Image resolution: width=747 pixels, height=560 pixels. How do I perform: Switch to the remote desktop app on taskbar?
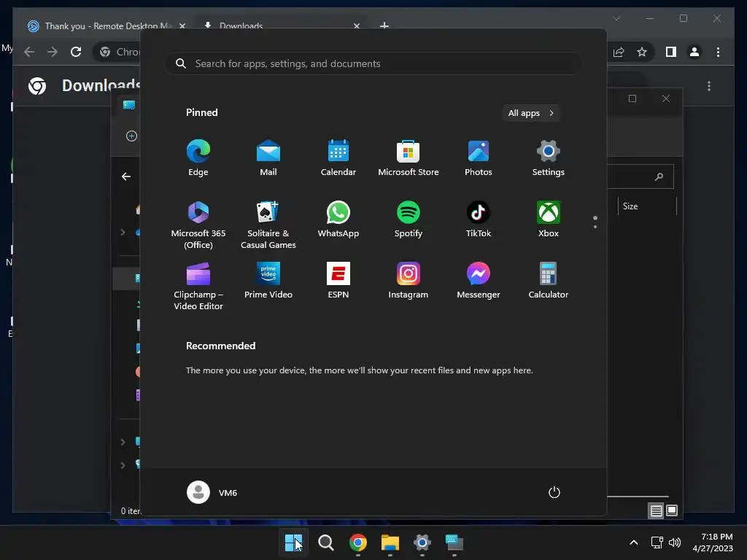[454, 542]
